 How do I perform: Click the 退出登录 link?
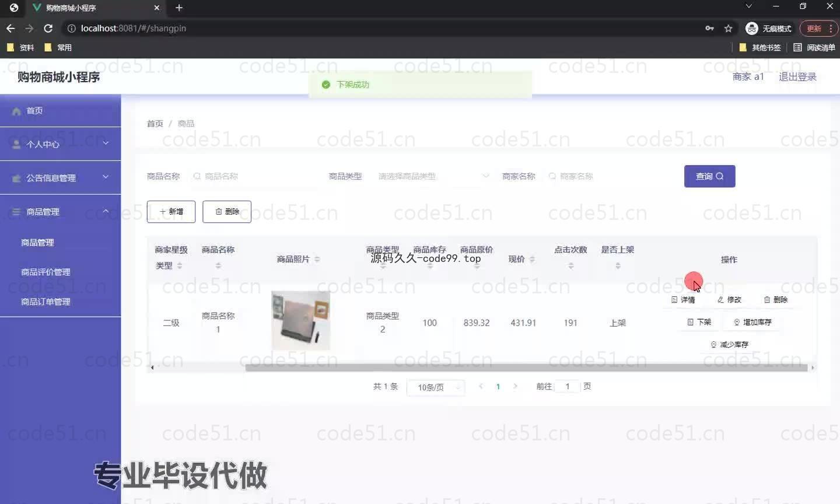[x=797, y=76]
